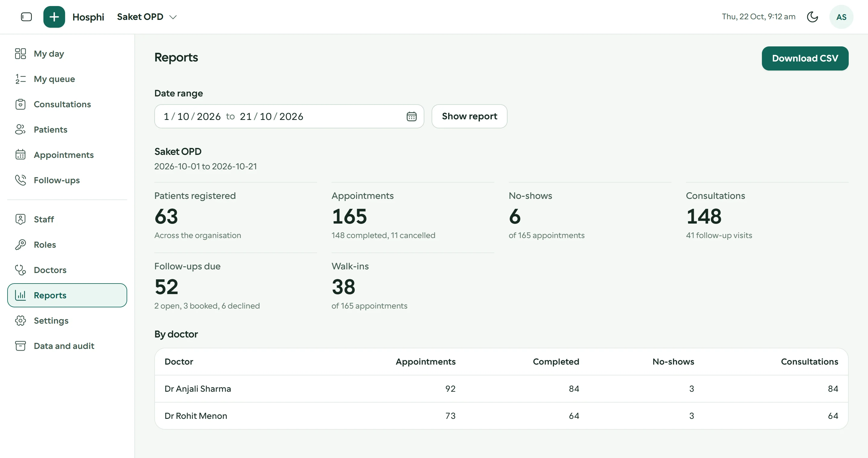The image size is (868, 458).
Task: Open the date range calendar picker icon
Action: point(411,117)
